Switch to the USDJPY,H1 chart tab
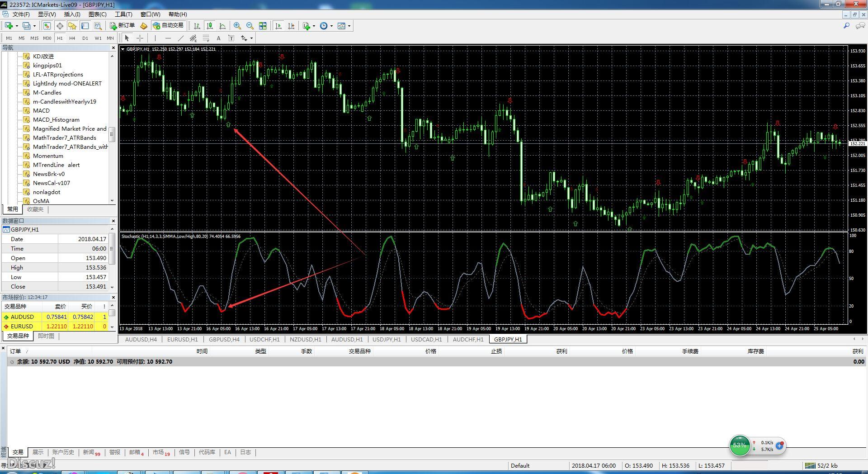The height and width of the screenshot is (474, 868). [387, 339]
